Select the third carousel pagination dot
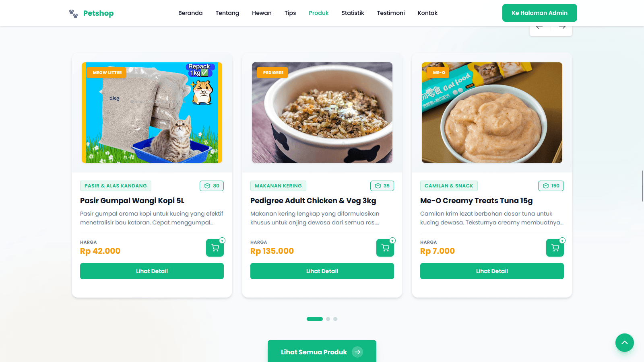The image size is (644, 362). [335, 319]
